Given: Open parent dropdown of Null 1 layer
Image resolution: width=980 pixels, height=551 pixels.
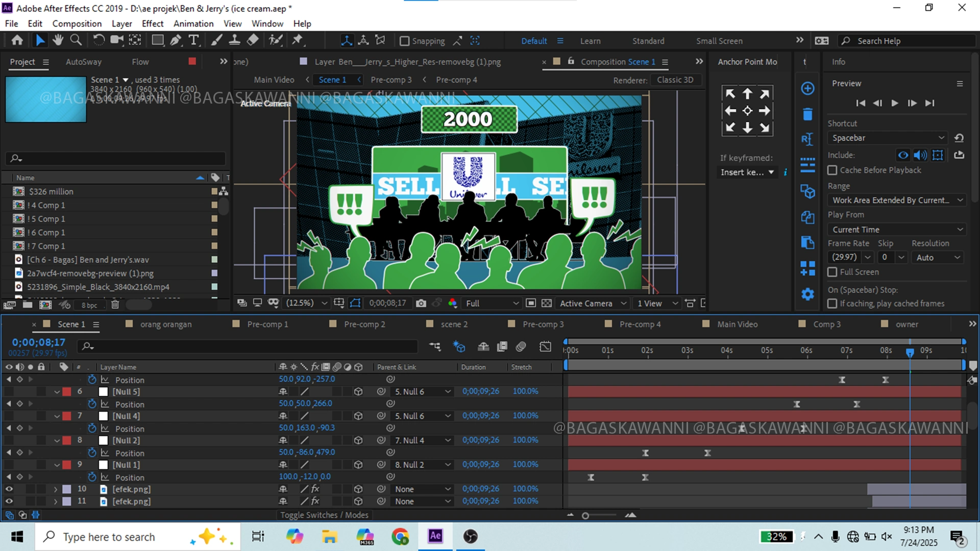Looking at the screenshot, I should (x=423, y=465).
